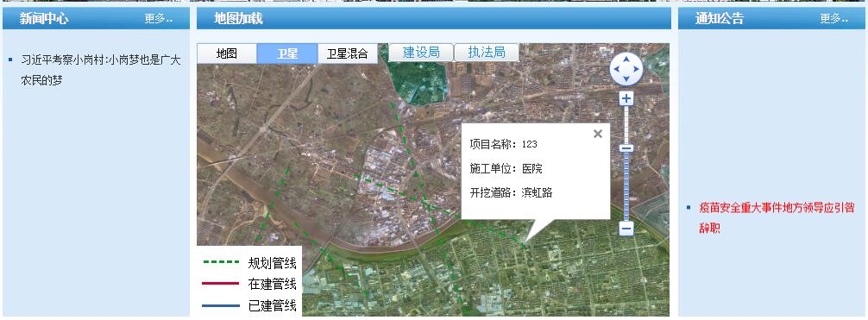
Task: Show 执法局 layer
Action: (487, 53)
